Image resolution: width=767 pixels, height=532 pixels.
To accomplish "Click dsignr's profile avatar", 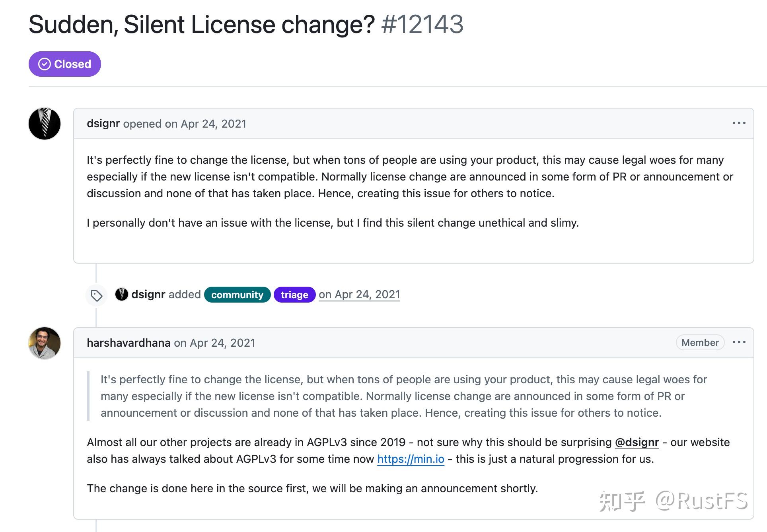I will coord(45,124).
